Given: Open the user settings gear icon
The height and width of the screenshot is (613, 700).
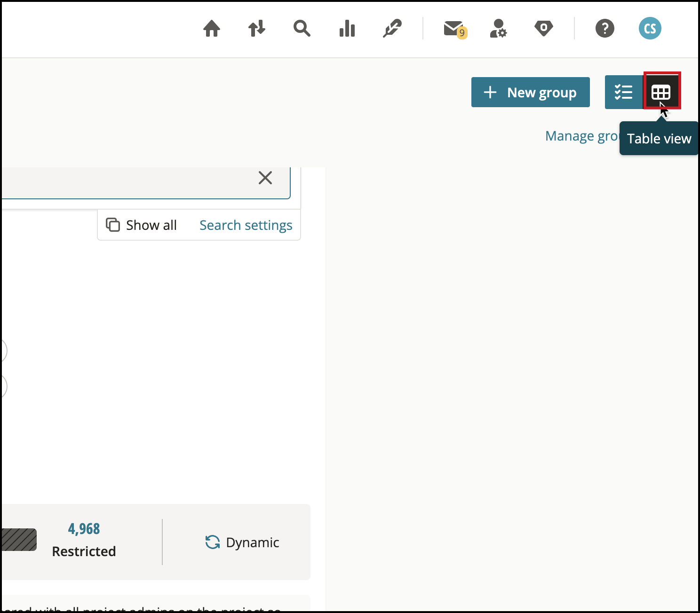Looking at the screenshot, I should (498, 29).
